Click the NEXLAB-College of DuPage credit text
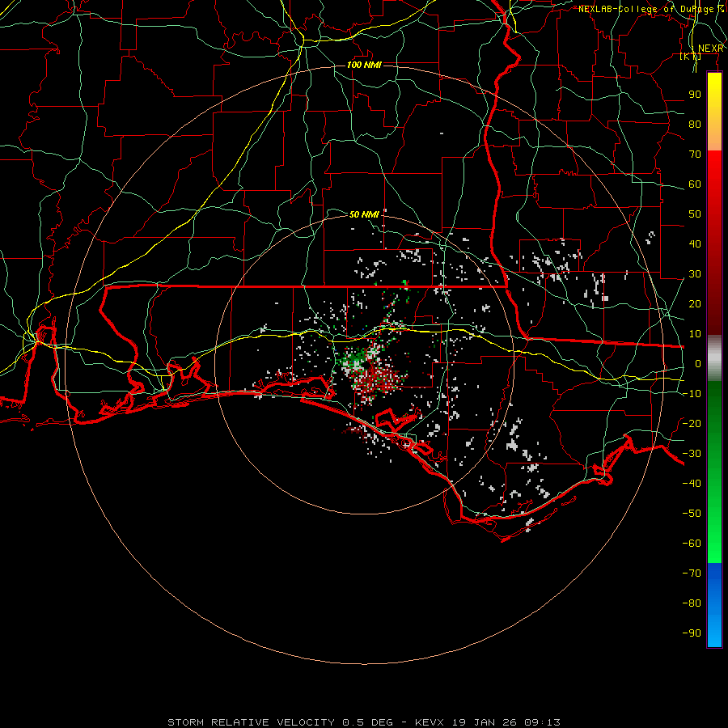Viewport: 728px width, 728px height. 651,9
